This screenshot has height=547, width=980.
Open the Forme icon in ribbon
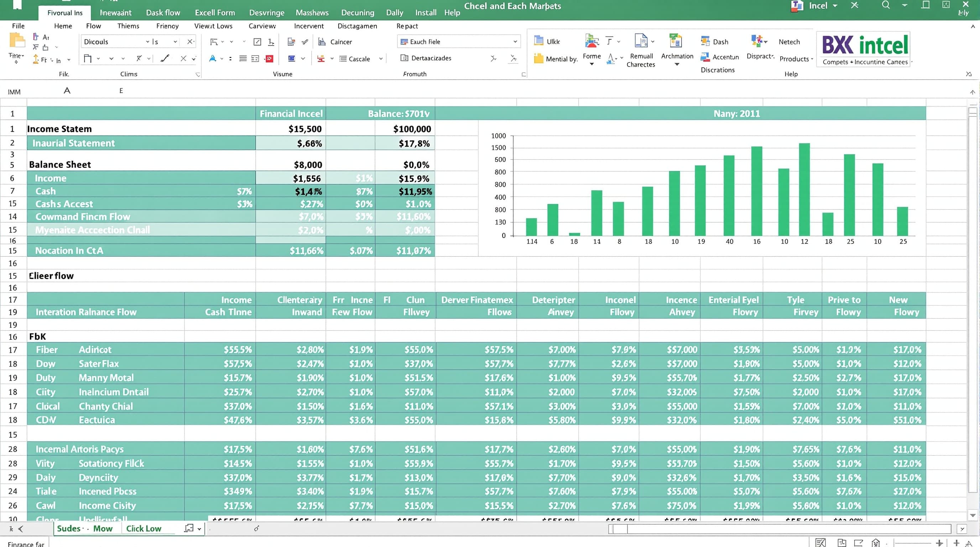591,41
